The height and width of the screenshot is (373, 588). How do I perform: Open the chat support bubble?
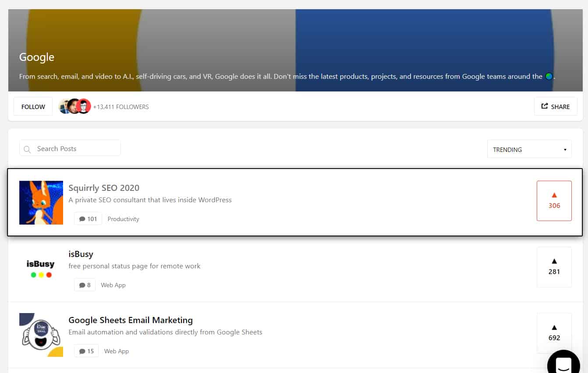click(563, 364)
